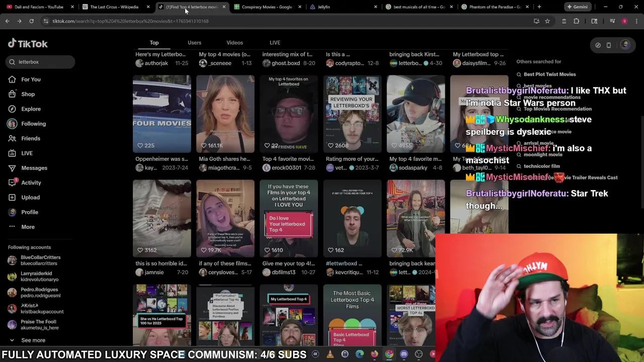
Task: Open the For You feed
Action: point(31,79)
